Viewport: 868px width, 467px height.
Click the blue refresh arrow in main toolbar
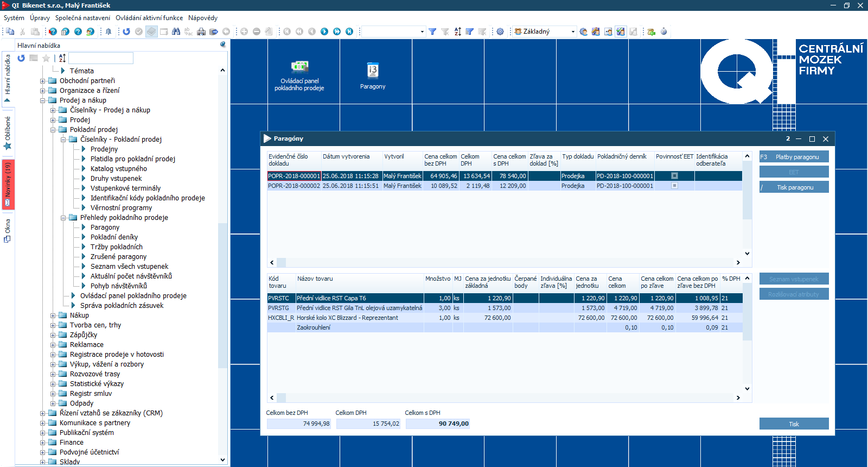click(126, 31)
